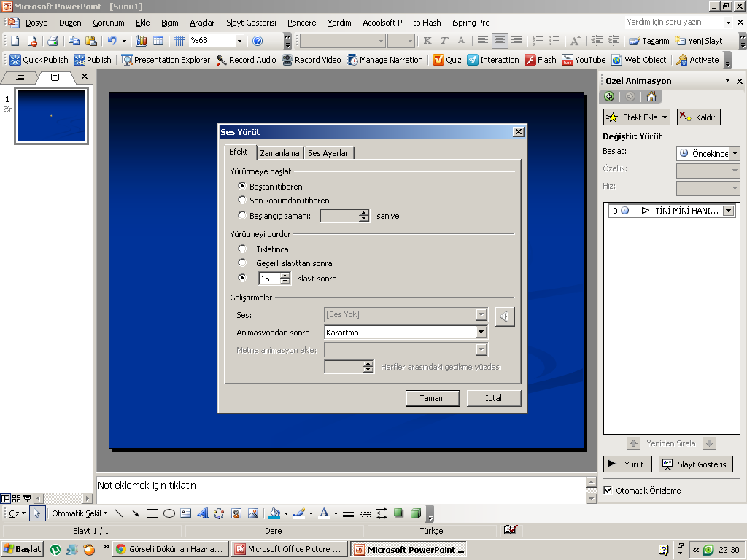Click the Web Object icon

pos(616,60)
